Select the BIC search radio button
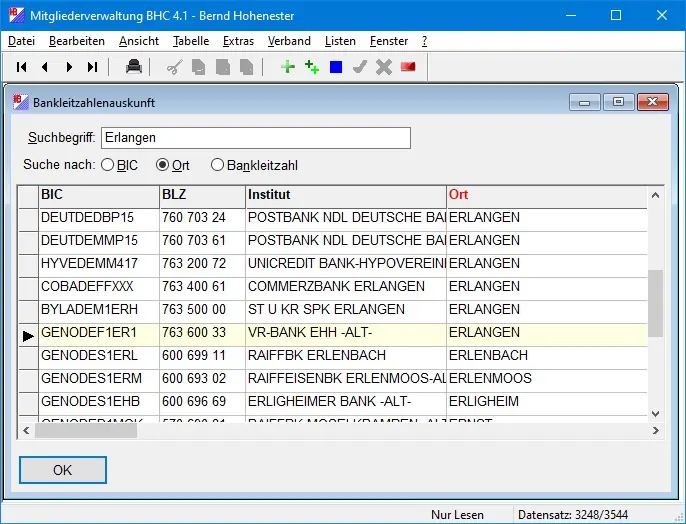 coord(107,165)
